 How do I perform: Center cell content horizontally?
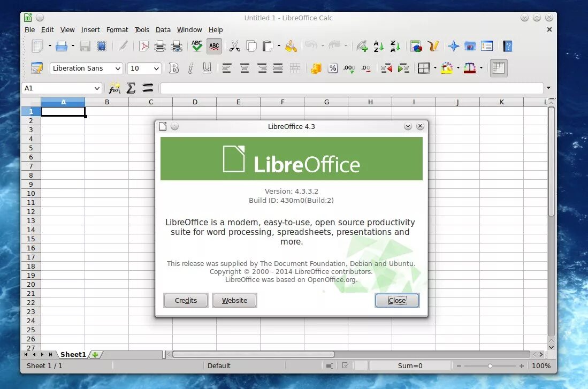pyautogui.click(x=245, y=68)
